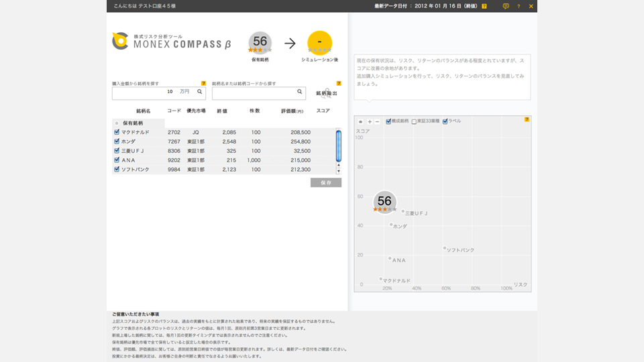Click magnifier in the stock name field

point(300,92)
